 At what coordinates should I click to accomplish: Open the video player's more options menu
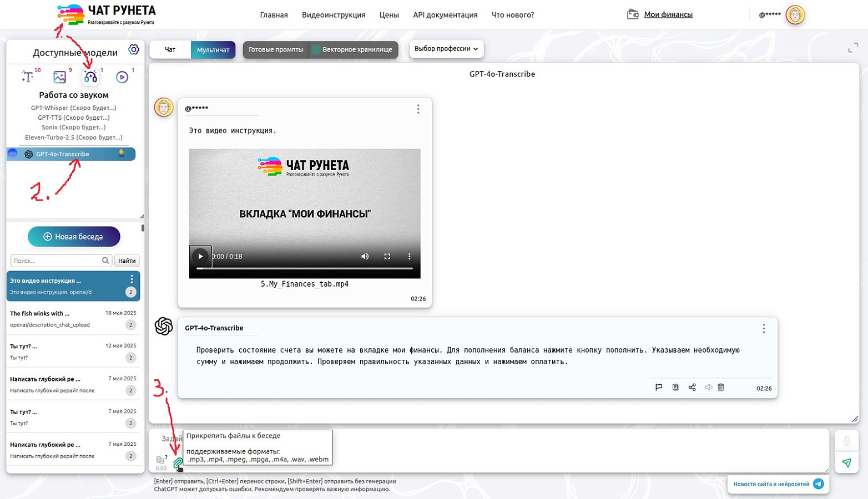pyautogui.click(x=410, y=256)
